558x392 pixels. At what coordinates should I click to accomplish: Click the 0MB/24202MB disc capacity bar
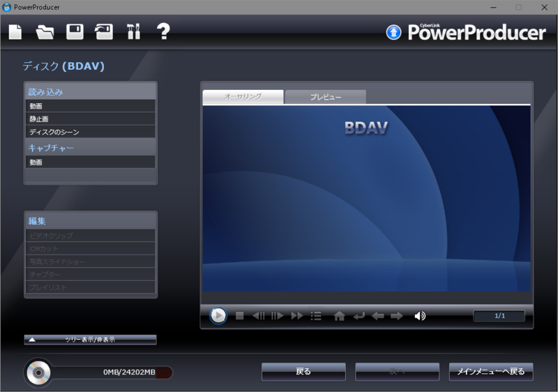click(112, 372)
